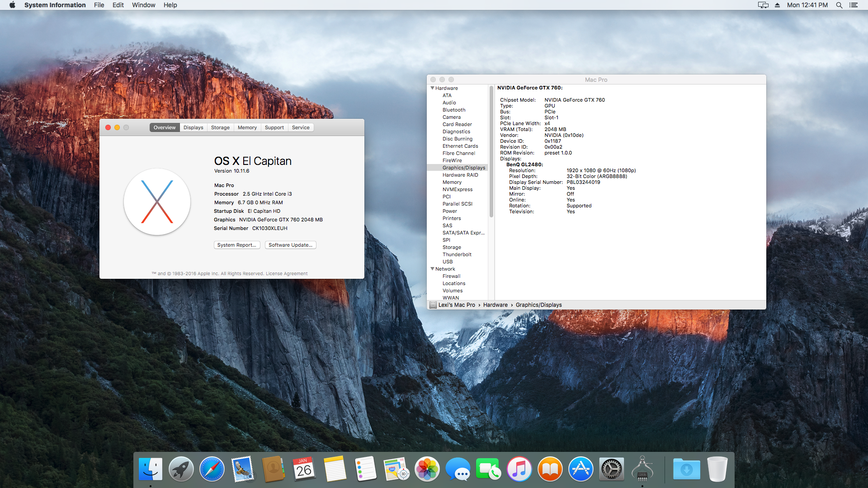
Task: Click Spotlight search magnifier icon
Action: click(x=839, y=5)
